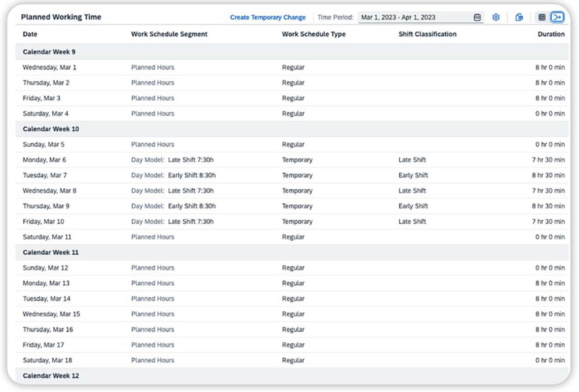Select the Calendar Week 11 group row
Image resolution: width=579 pixels, height=392 pixels.
(292, 252)
